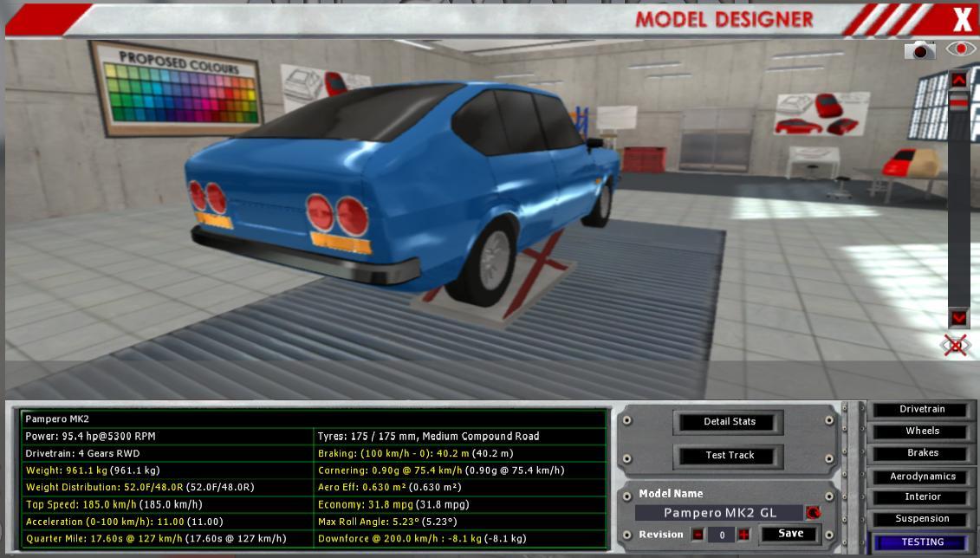Open the Test Track button

pyautogui.click(x=729, y=456)
